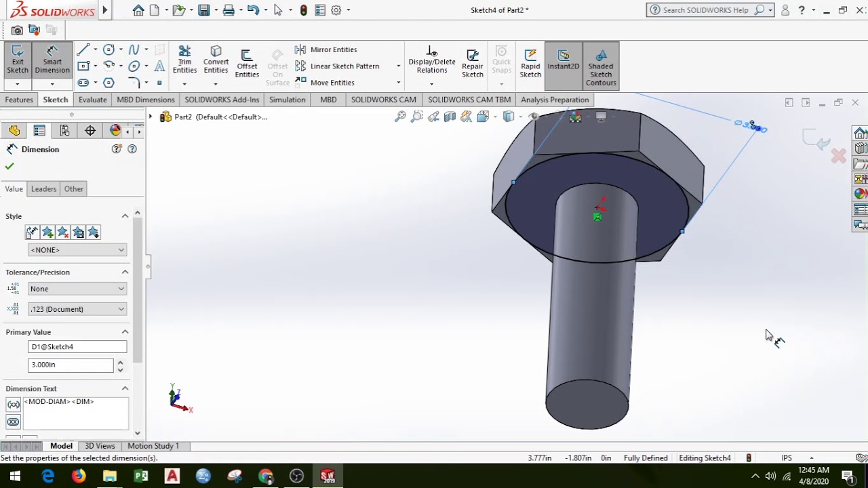Select the Corner Rectangle tool
Image resolution: width=868 pixels, height=488 pixels.
click(83, 66)
